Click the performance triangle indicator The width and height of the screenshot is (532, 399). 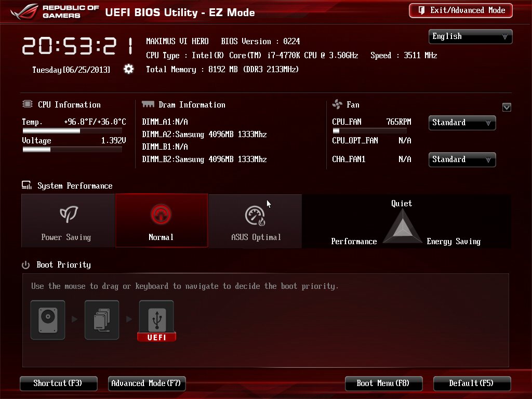point(403,227)
